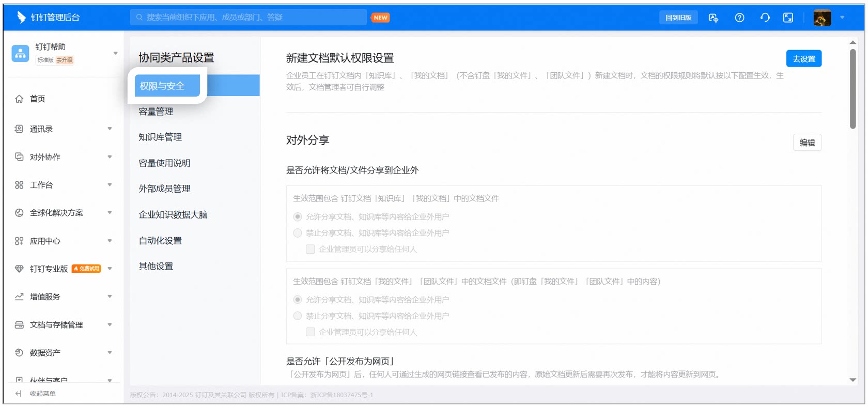Viewport: 868px width, 406px height.
Task: Open the organization switcher dropdown arrow
Action: pos(115,53)
